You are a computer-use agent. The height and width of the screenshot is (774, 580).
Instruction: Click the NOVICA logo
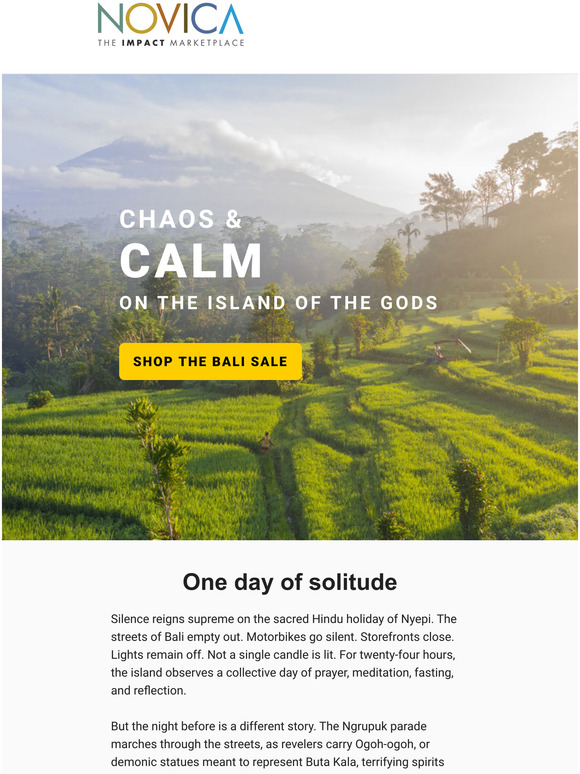tap(170, 24)
